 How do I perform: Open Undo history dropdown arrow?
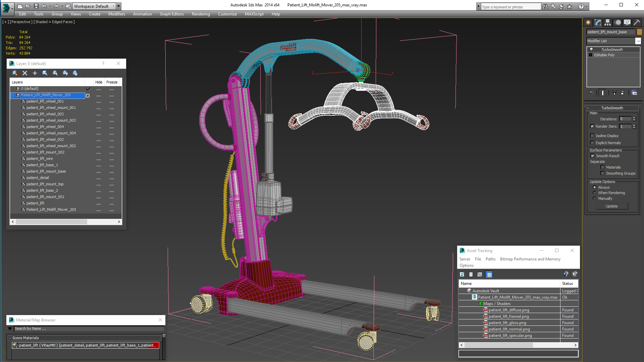(50, 6)
